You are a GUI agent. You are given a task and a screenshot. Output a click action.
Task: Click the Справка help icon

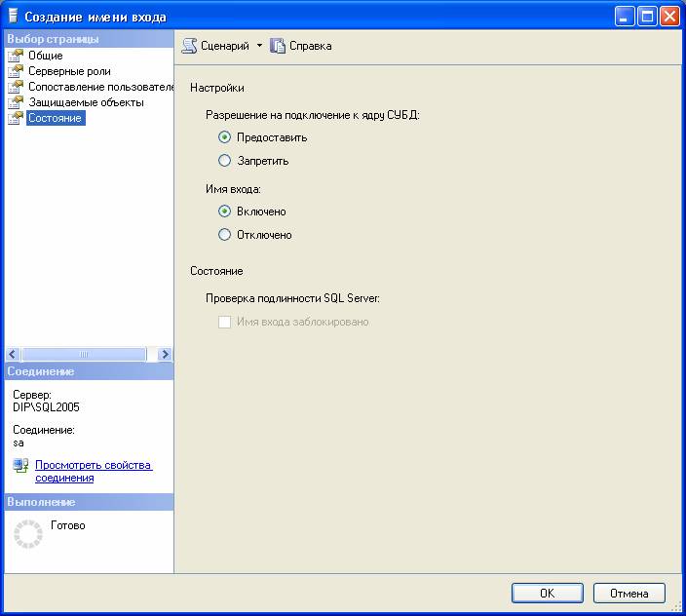click(x=278, y=46)
